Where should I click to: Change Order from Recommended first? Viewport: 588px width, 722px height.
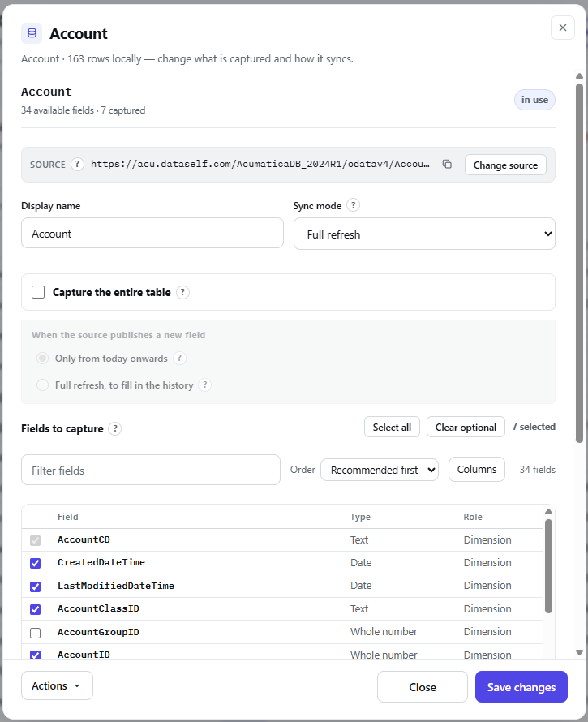(x=380, y=470)
